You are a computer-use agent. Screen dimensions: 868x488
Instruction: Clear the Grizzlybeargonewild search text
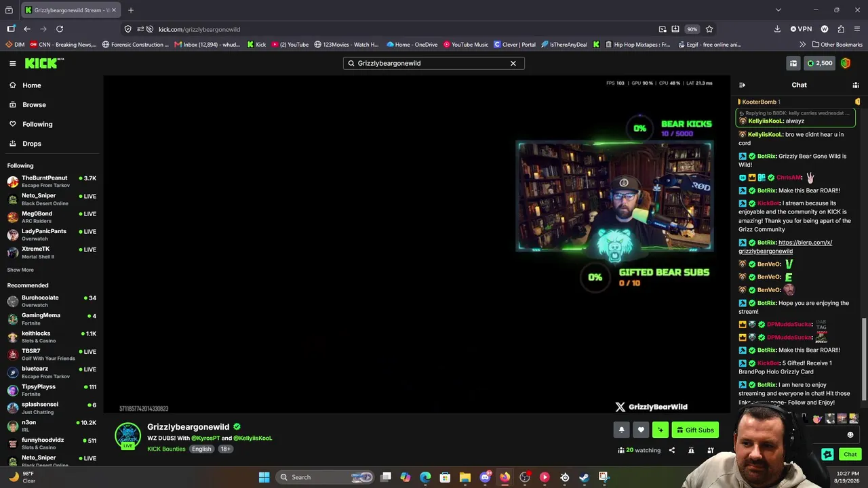(513, 63)
